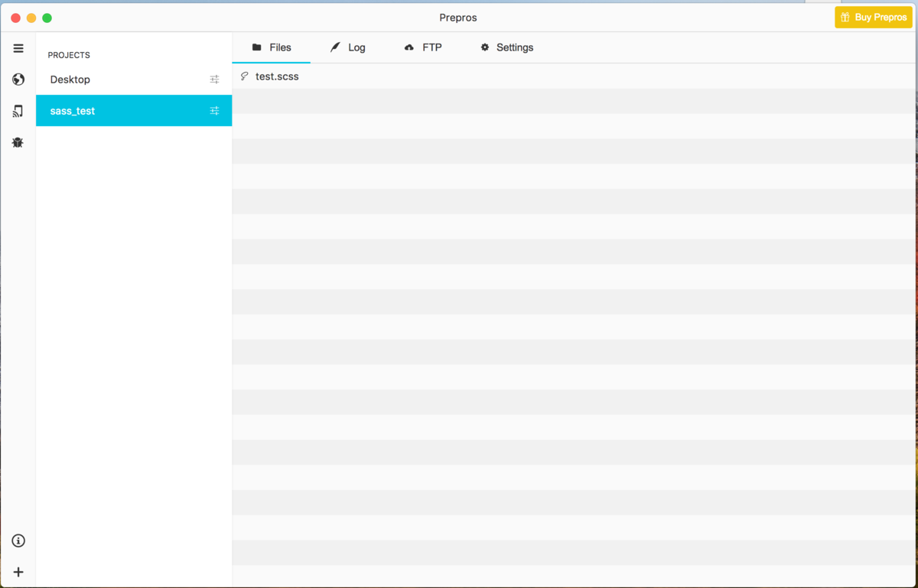Image resolution: width=918 pixels, height=588 pixels.
Task: Click the yellow minimize window button
Action: 31,18
